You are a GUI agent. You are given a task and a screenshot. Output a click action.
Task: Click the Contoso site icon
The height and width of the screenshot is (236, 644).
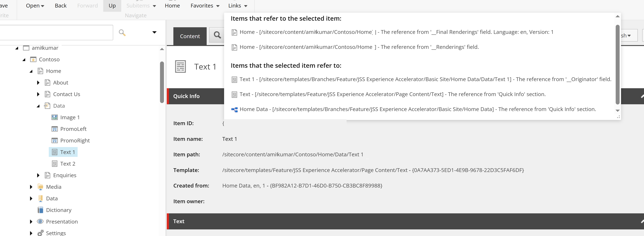click(33, 60)
